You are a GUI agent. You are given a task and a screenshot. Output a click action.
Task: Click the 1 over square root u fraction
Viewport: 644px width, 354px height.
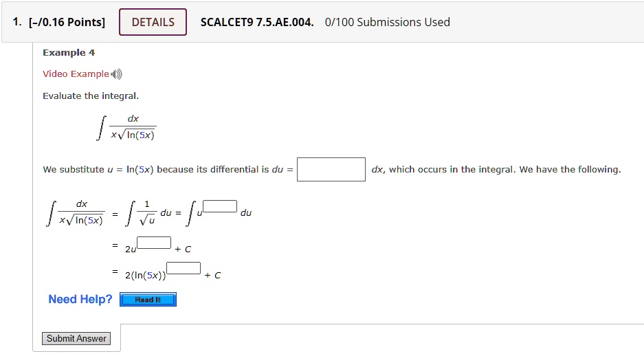click(148, 212)
